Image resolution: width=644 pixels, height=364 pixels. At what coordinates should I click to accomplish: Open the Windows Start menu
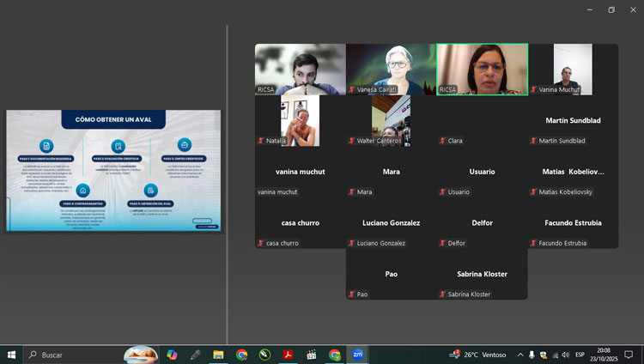tap(12, 355)
